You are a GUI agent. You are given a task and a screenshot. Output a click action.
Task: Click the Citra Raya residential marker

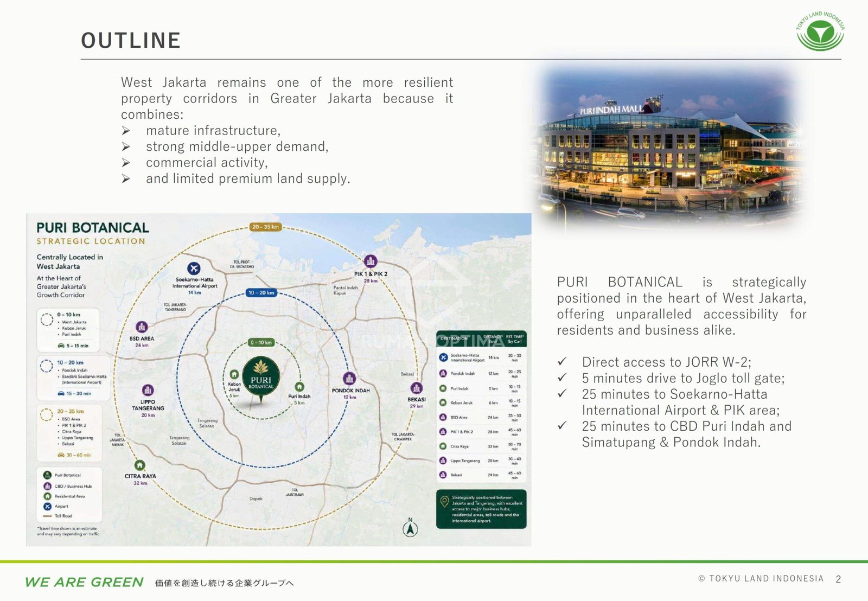(x=139, y=465)
